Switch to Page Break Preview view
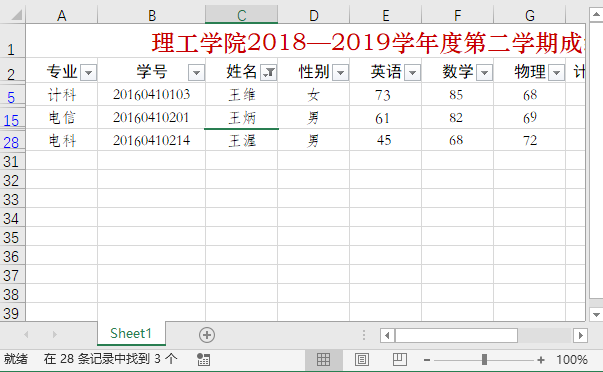 point(400,360)
